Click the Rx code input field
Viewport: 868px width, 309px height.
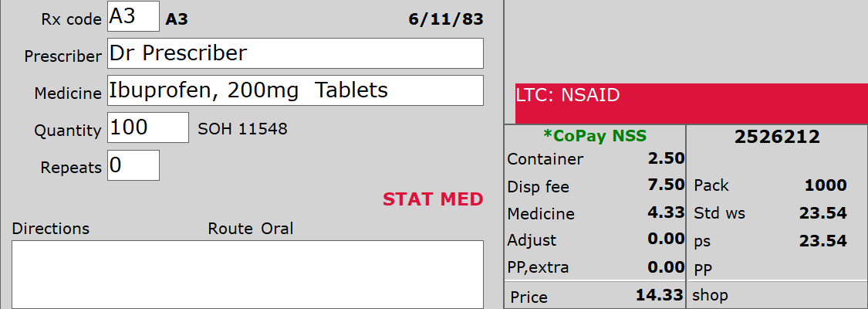[133, 17]
